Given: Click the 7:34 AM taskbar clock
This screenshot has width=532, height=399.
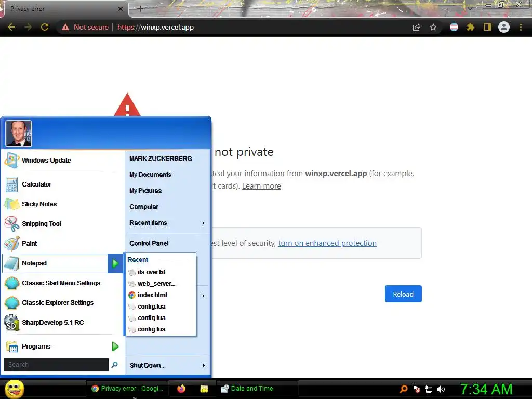Looking at the screenshot, I should [x=486, y=389].
